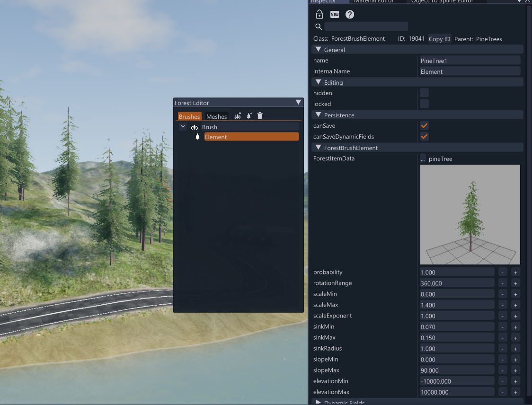This screenshot has height=405, width=532.
Task: Open Inspector help question mark icon
Action: pyautogui.click(x=350, y=14)
